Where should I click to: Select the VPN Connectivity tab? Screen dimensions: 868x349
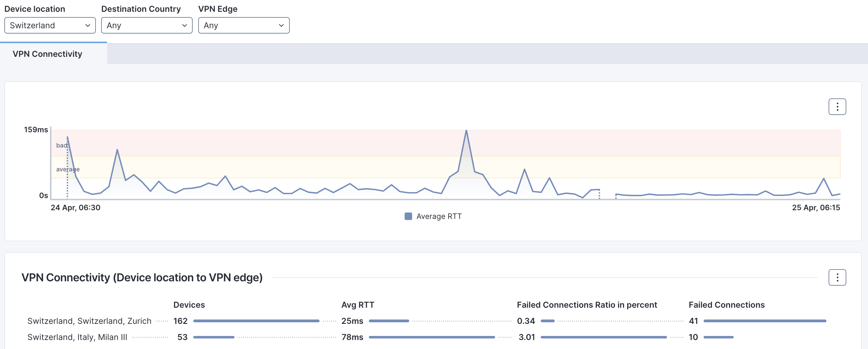[x=47, y=54]
